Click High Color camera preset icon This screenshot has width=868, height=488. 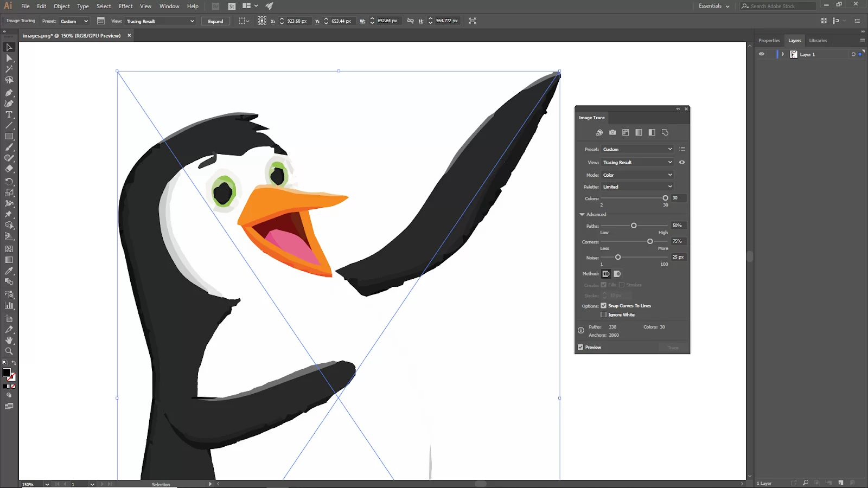point(612,132)
